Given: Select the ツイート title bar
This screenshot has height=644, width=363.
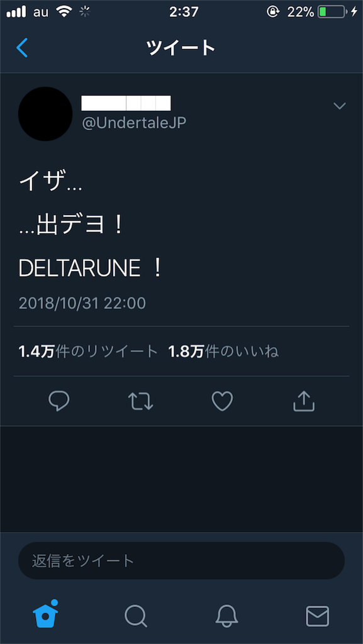Looking at the screenshot, I should 181,47.
